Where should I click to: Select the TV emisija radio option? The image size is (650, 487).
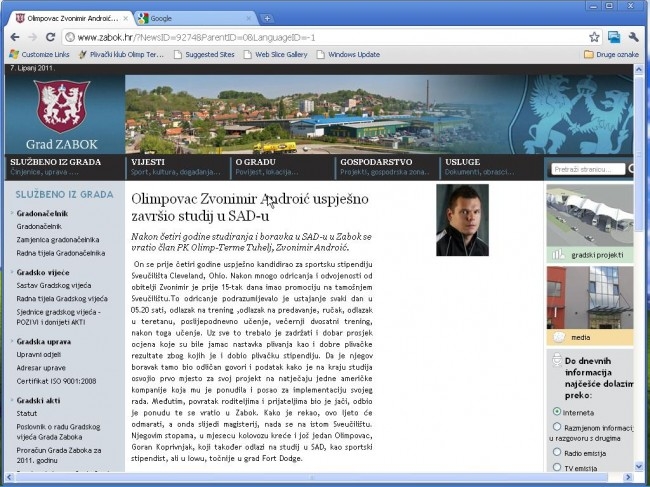557,467
